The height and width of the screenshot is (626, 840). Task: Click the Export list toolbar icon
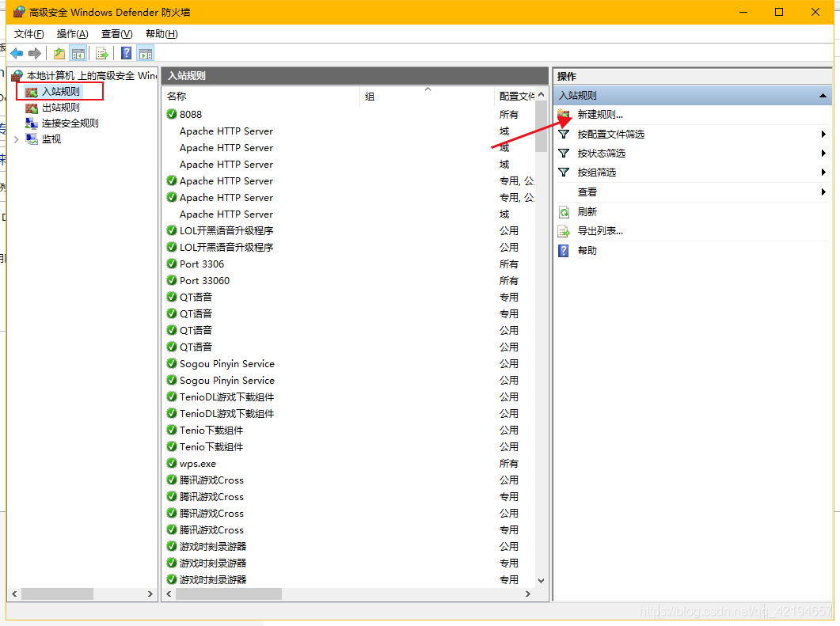102,54
